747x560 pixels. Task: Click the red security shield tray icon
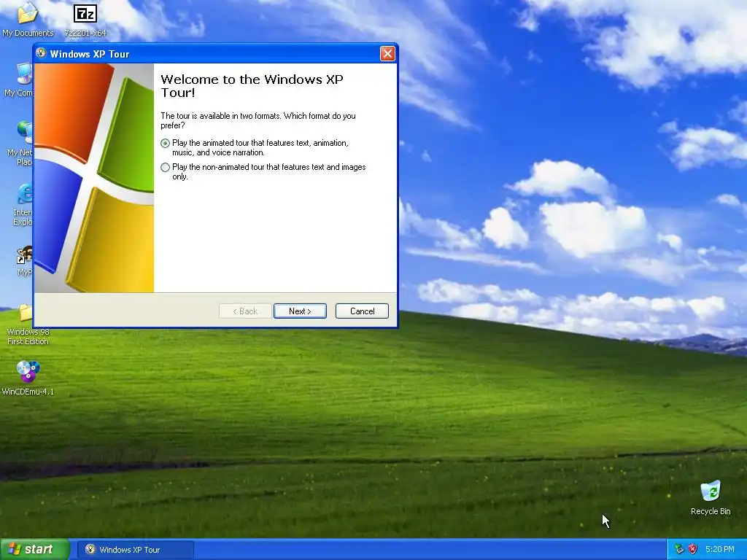(x=693, y=549)
